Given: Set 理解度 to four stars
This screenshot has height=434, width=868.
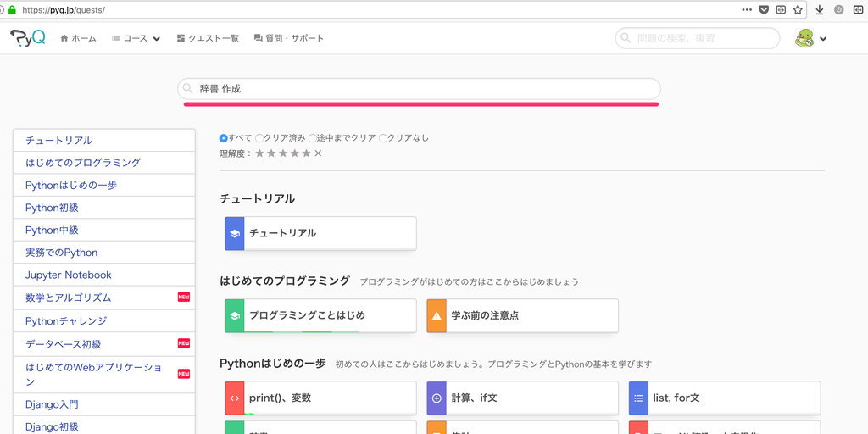Looking at the screenshot, I should 294,153.
